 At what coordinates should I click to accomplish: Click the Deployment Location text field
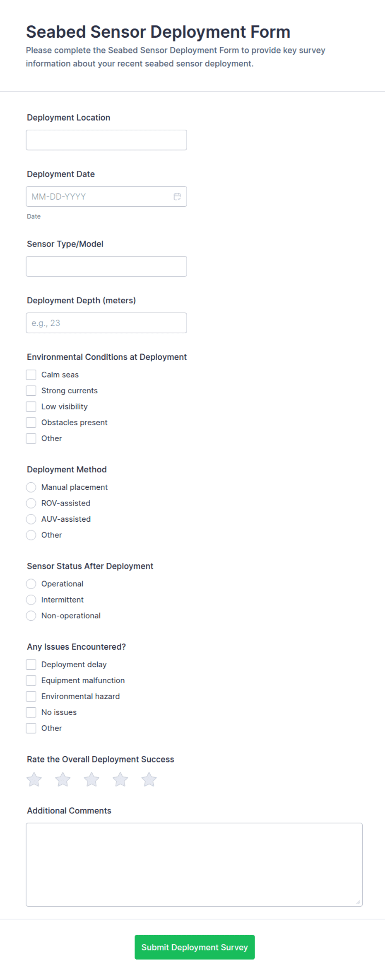point(106,140)
